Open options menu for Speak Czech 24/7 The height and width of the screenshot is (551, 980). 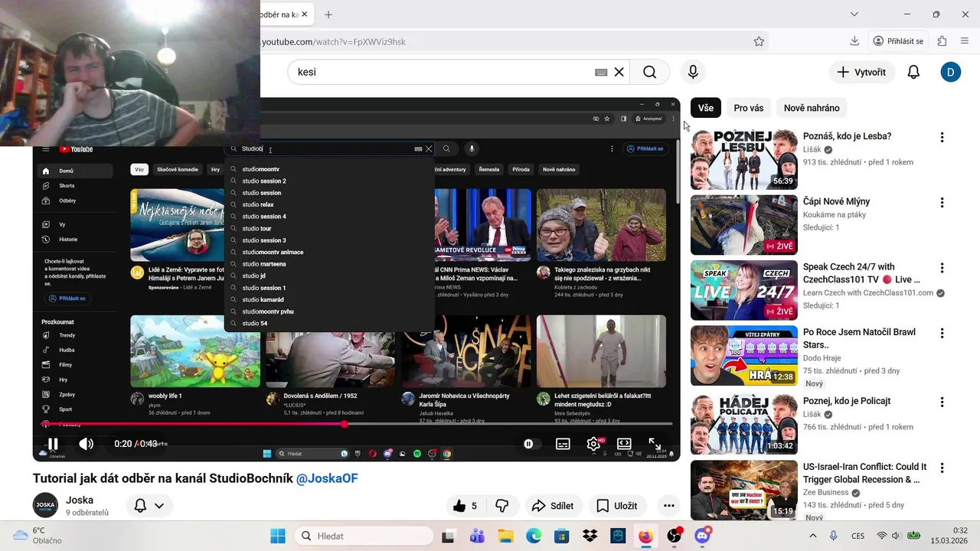pyautogui.click(x=942, y=269)
